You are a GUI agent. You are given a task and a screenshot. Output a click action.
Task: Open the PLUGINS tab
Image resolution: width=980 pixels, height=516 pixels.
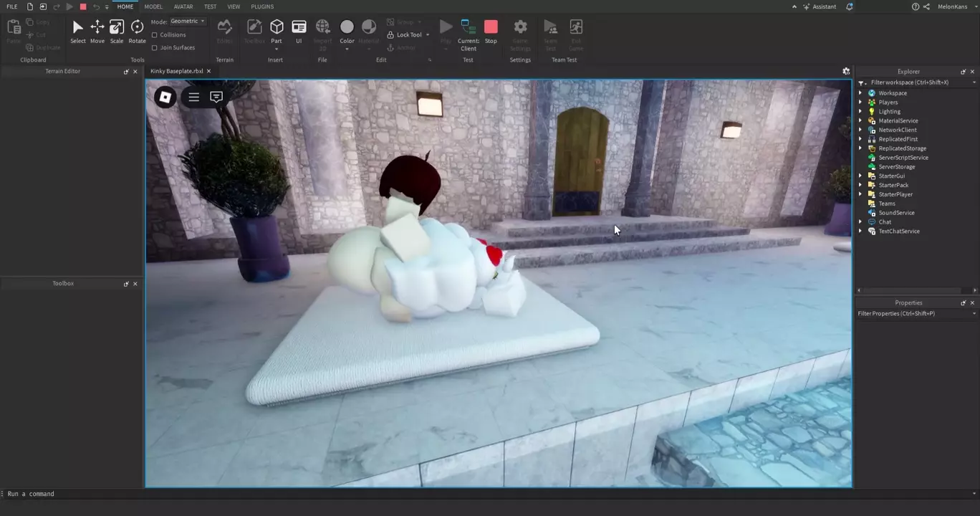(x=262, y=6)
